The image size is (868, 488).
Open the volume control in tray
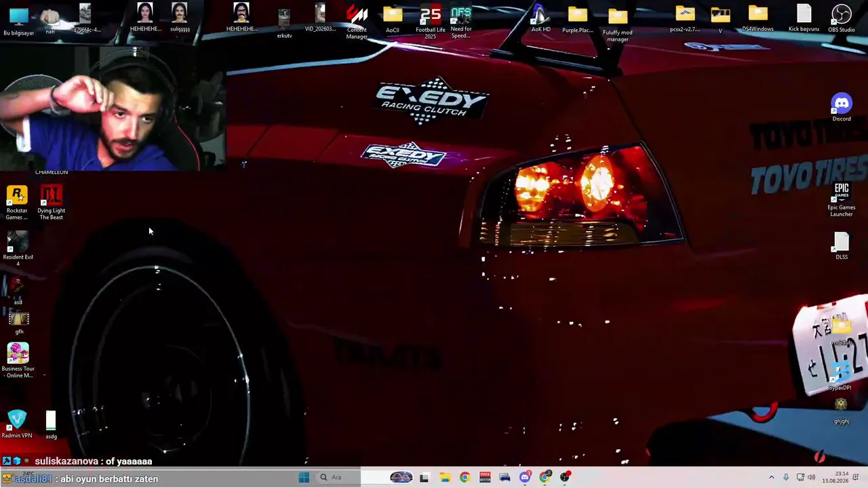click(x=811, y=477)
